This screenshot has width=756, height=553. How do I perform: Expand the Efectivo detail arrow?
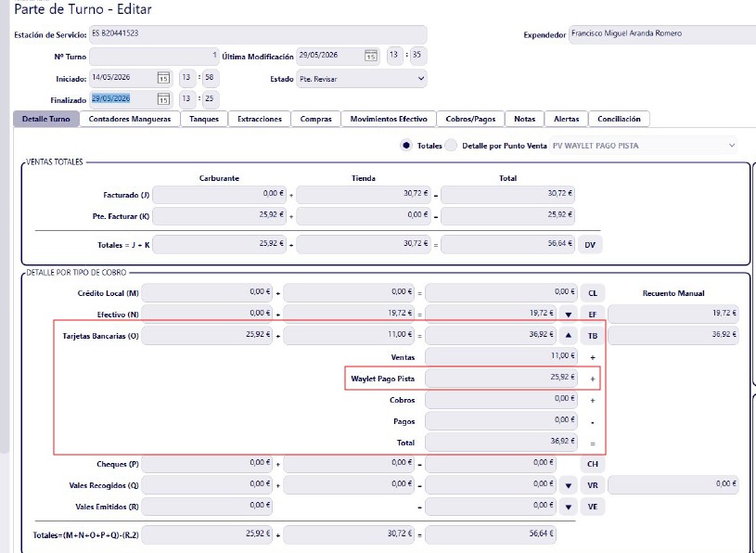tap(569, 315)
